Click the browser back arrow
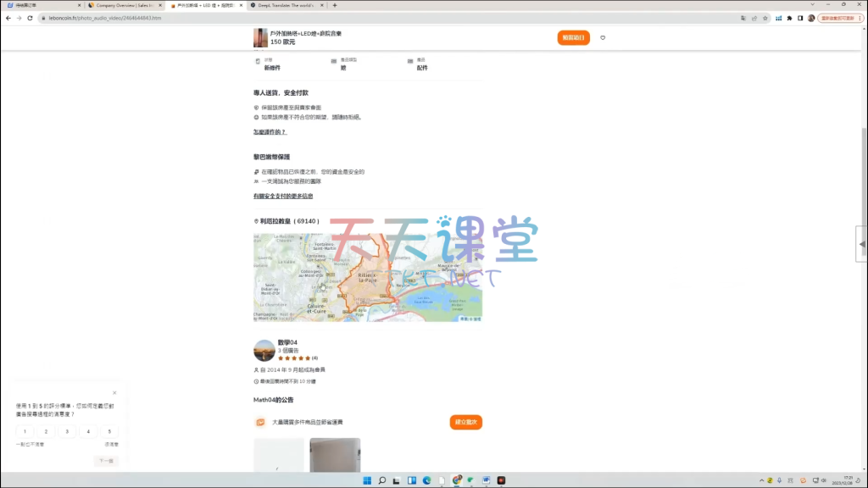868x488 pixels. point(8,17)
